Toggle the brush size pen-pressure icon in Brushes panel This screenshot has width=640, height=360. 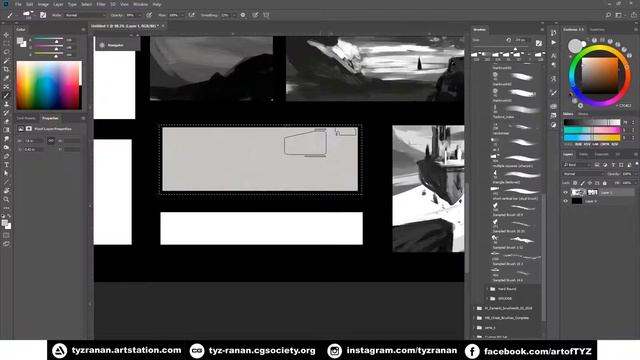[x=539, y=42]
